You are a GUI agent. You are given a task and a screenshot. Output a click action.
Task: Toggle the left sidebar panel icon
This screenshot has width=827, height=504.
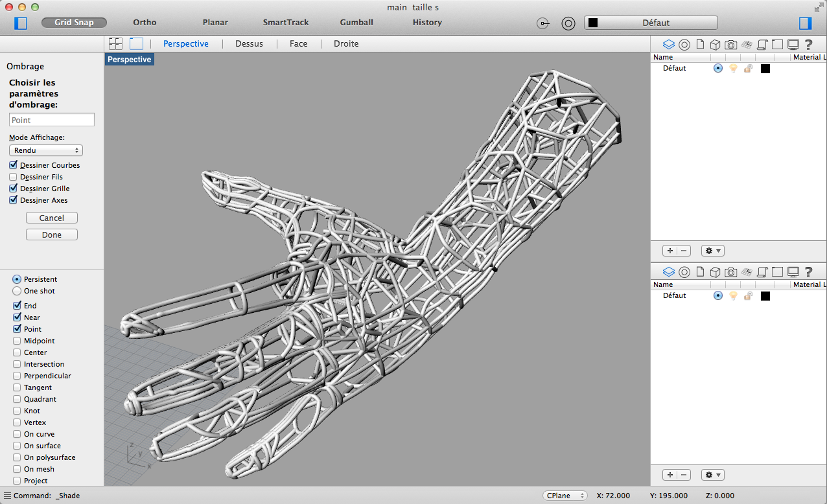[x=21, y=23]
